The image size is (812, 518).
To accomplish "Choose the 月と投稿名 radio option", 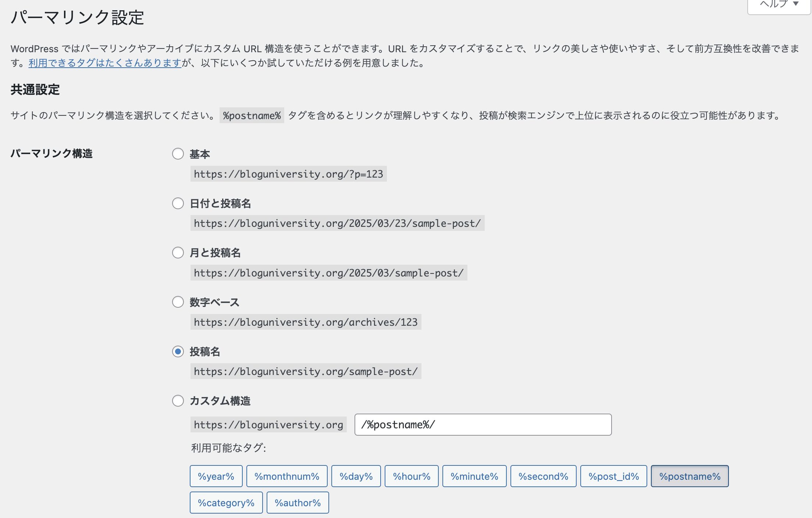I will click(x=178, y=253).
